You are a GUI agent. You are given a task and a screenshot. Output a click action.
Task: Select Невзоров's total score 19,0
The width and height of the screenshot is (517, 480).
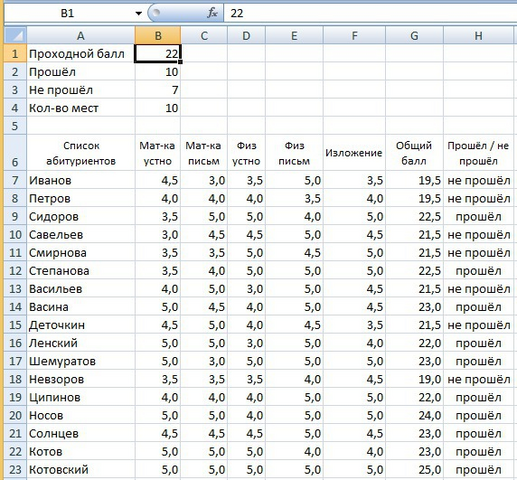point(415,379)
